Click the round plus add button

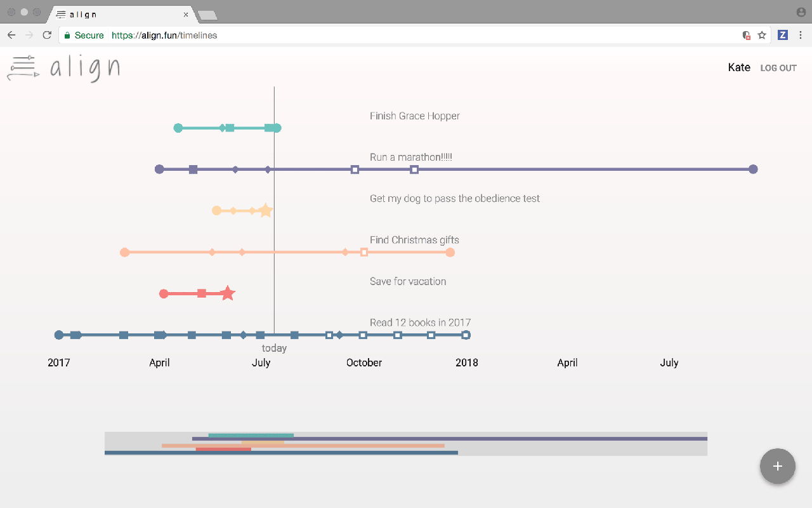[x=777, y=466]
